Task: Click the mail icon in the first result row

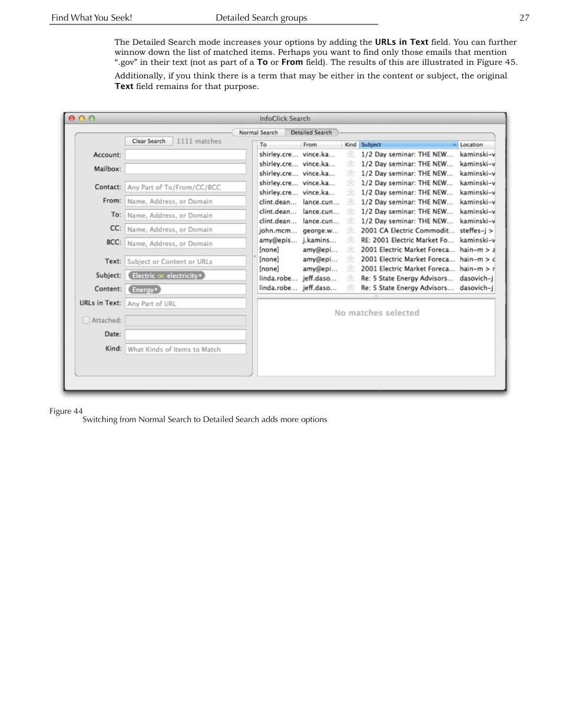Action: (351, 154)
